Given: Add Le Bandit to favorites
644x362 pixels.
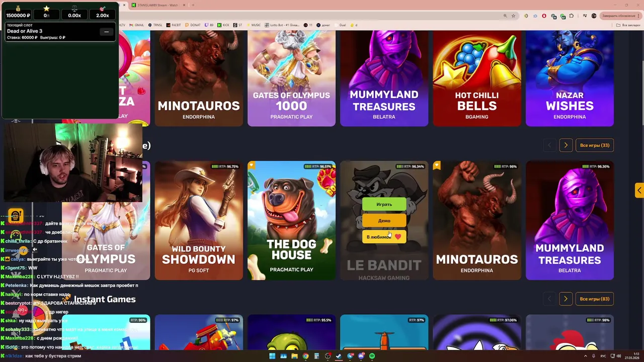Looking at the screenshot, I should (x=384, y=237).
